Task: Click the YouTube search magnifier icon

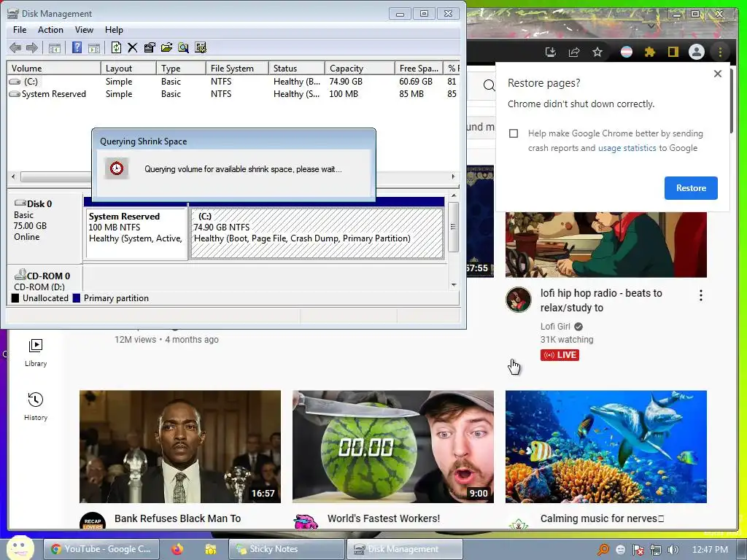Action: (x=489, y=85)
